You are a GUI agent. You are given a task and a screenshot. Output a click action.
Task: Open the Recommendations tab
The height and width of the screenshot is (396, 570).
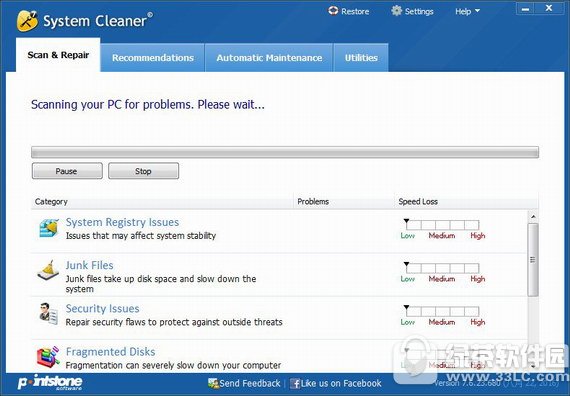click(x=153, y=58)
